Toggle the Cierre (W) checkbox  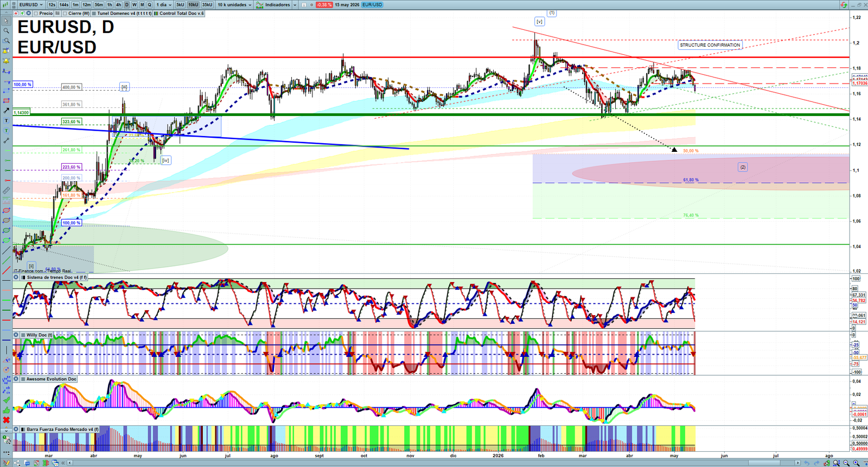pyautogui.click(x=65, y=13)
